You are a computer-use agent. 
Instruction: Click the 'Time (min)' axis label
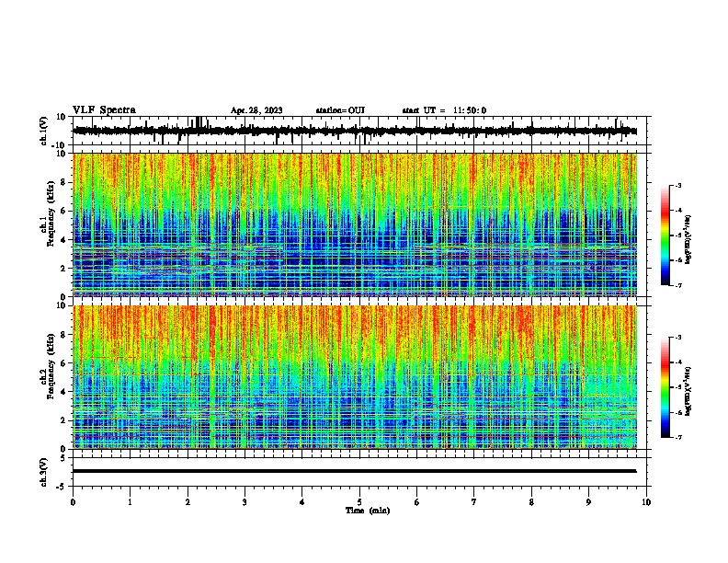tap(368, 511)
